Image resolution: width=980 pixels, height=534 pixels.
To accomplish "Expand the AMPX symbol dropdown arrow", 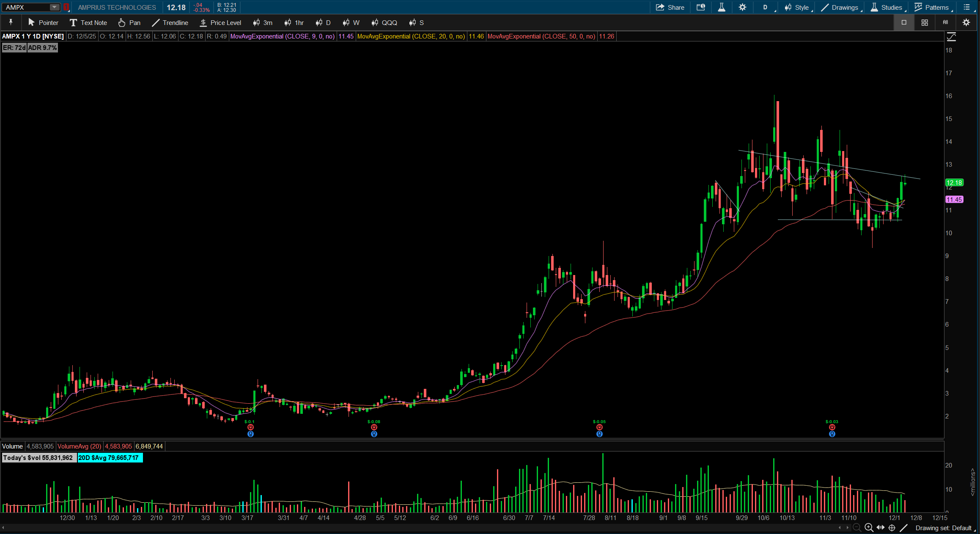I will click(x=54, y=7).
